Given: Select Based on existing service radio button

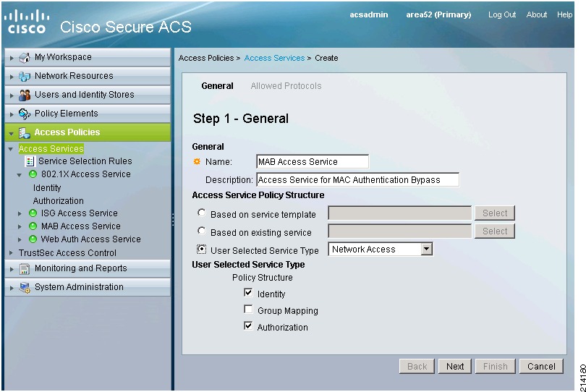Looking at the screenshot, I should pyautogui.click(x=201, y=231).
